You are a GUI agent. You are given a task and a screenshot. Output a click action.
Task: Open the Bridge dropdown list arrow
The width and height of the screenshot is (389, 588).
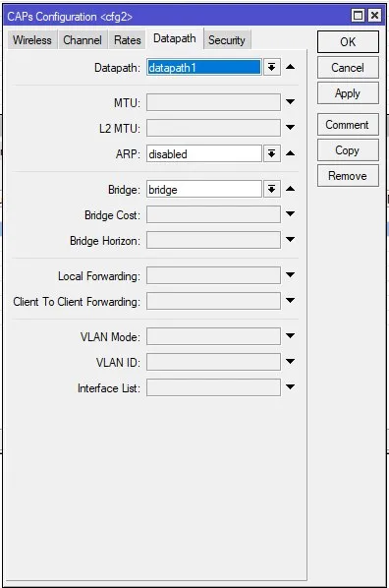point(272,189)
